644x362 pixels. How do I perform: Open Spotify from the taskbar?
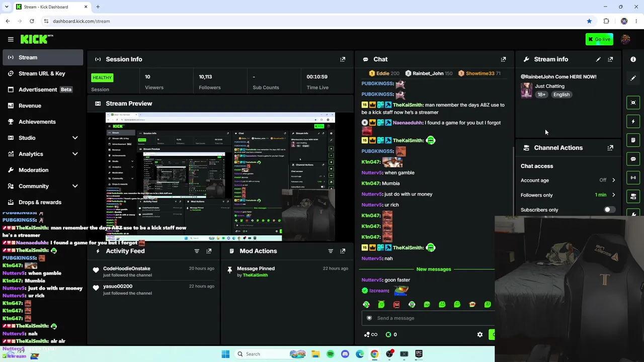330,354
